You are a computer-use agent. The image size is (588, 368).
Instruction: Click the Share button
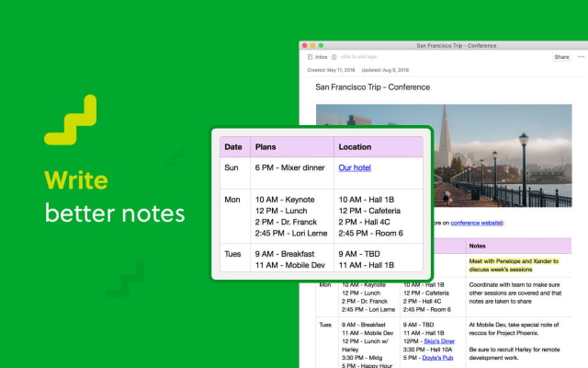click(560, 56)
